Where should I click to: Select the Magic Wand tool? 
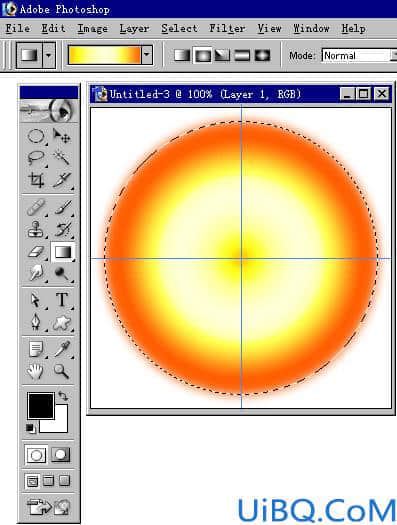click(62, 158)
